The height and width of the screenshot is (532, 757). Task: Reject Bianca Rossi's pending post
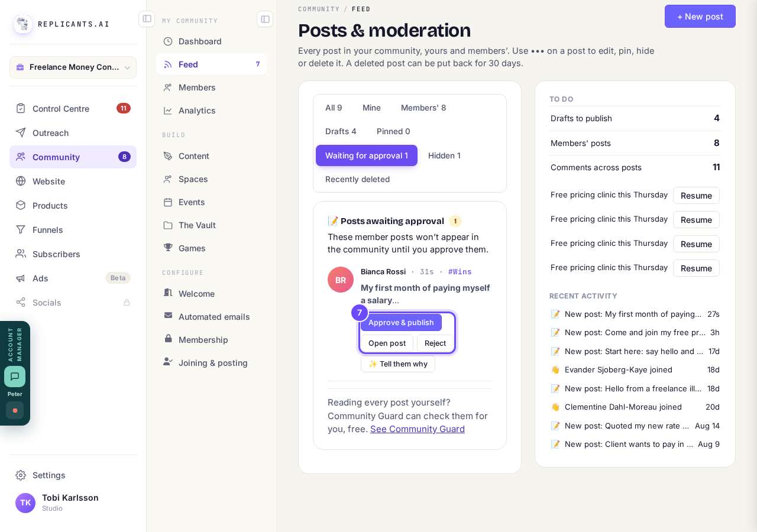pos(435,343)
